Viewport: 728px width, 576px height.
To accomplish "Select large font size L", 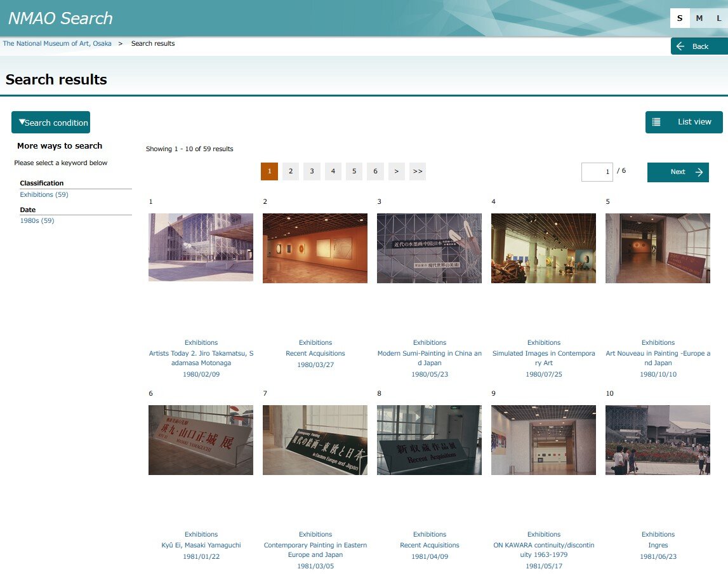I will pos(718,18).
